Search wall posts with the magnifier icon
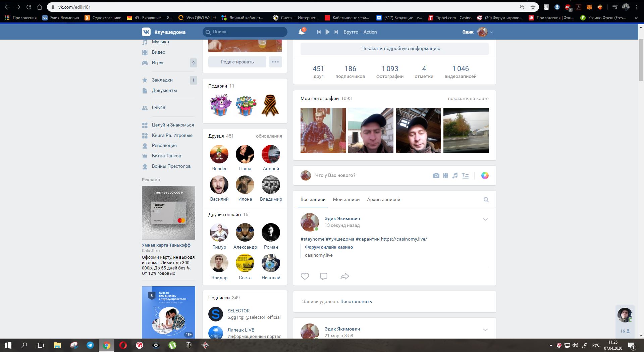 [x=486, y=200]
